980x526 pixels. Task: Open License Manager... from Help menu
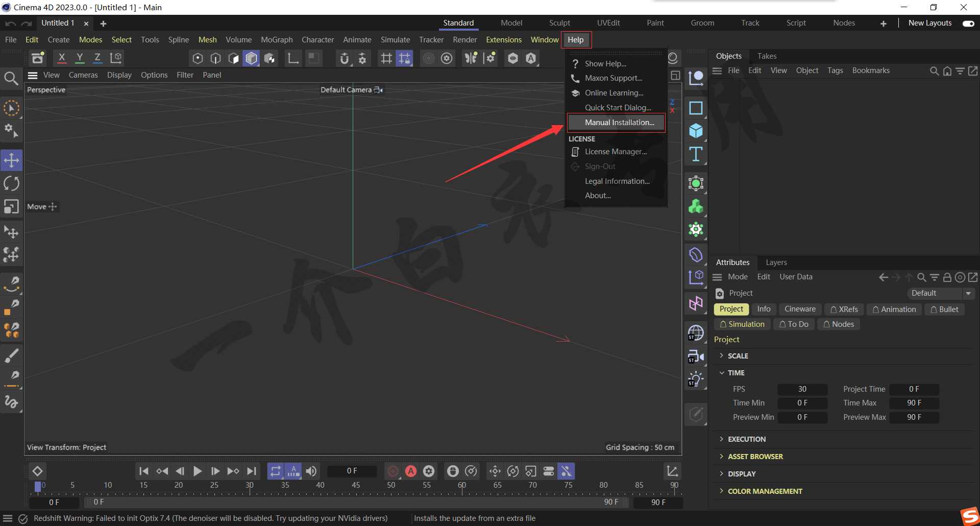click(x=616, y=152)
